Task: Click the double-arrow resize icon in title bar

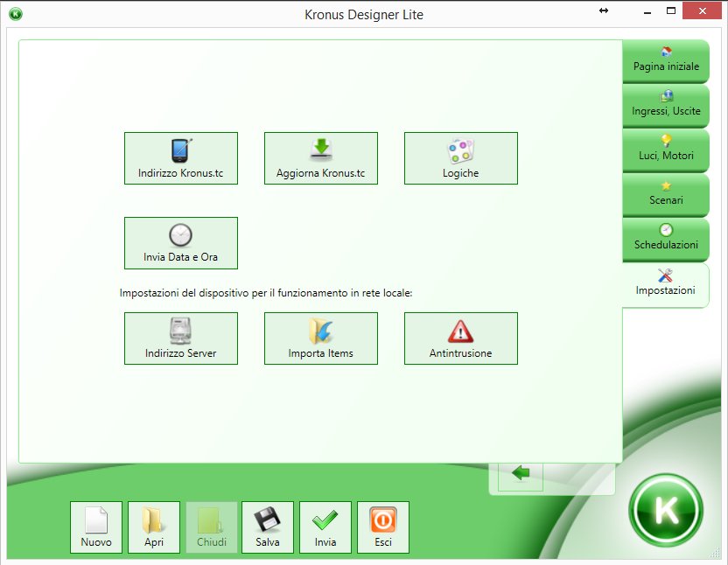Action: tap(604, 10)
